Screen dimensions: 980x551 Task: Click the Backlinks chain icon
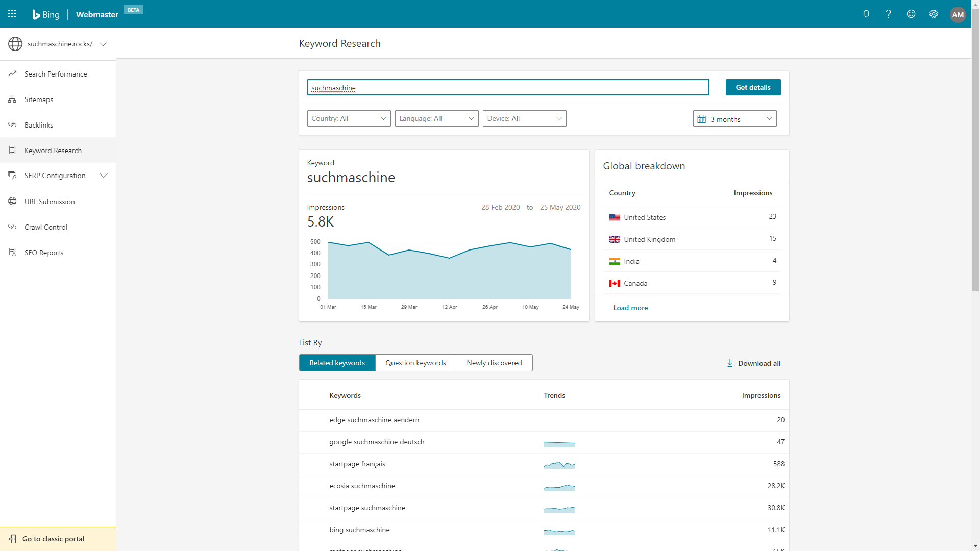12,124
